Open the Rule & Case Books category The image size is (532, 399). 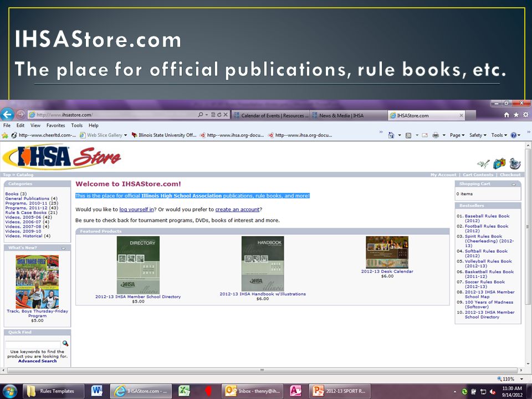27,212
